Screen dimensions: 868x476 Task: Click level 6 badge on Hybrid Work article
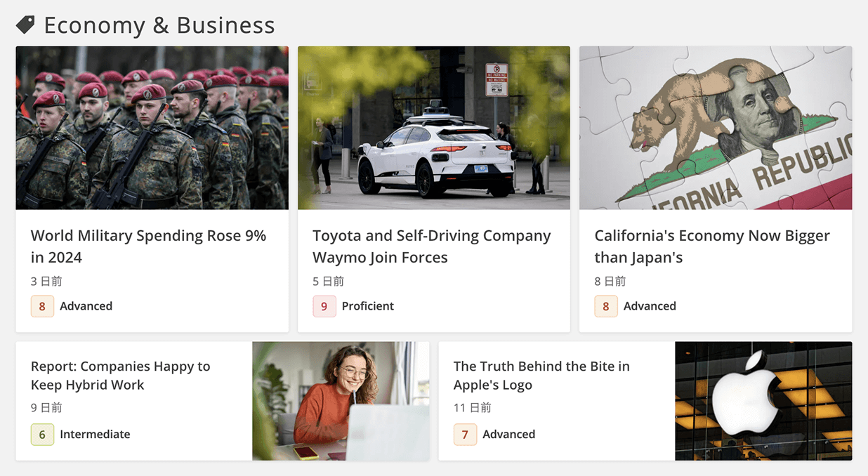42,434
